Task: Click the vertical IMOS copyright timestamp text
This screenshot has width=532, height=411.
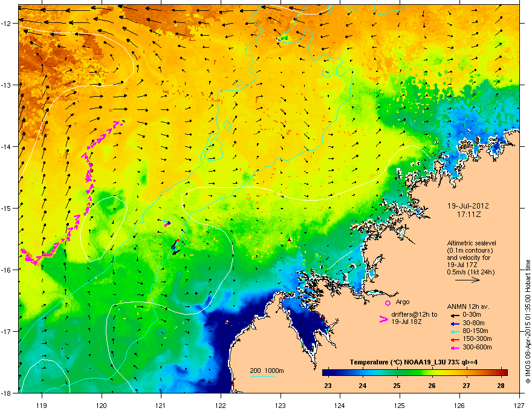Action: coord(528,322)
